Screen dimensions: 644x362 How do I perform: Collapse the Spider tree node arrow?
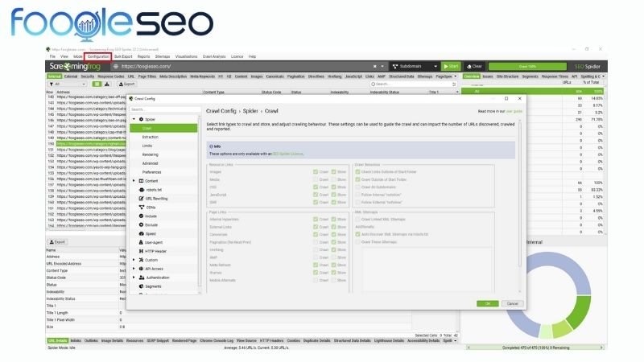click(134, 119)
